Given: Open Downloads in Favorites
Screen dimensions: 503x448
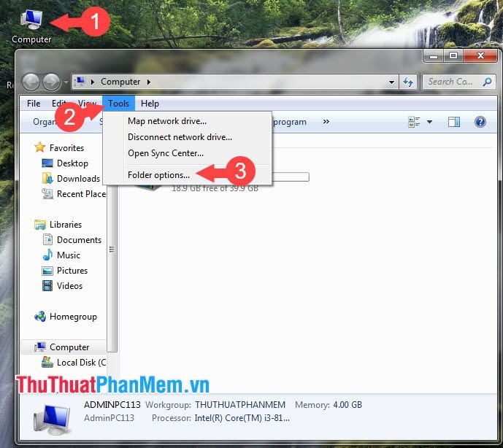Looking at the screenshot, I should coord(79,179).
